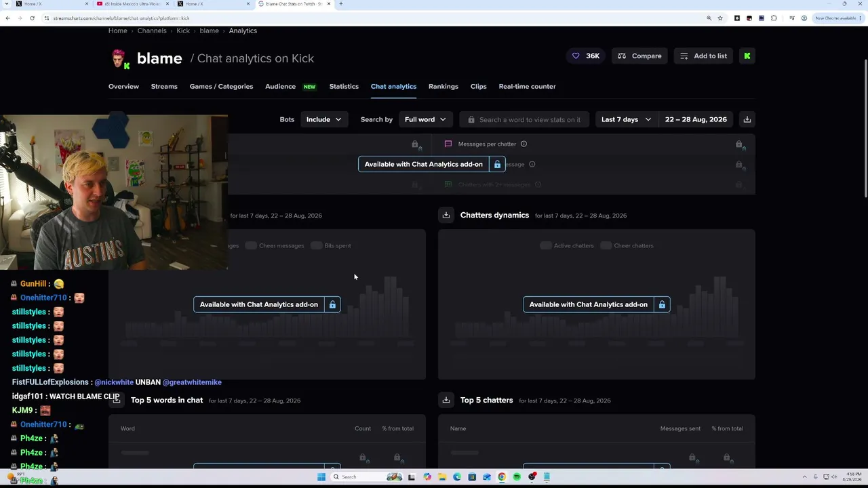Download the Chatters dynamics chart
This screenshot has height=488, width=868.
[446, 216]
